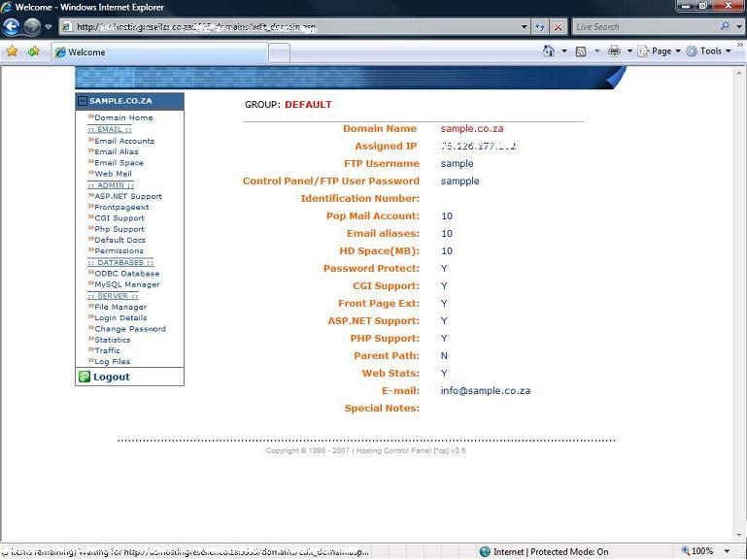Go to File Manager in sidebar
The image size is (747, 560).
(x=120, y=307)
